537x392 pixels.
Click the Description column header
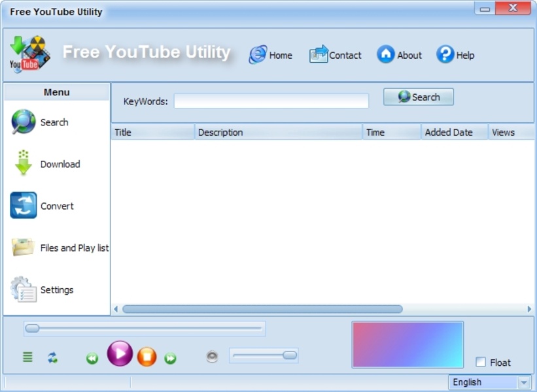tap(279, 132)
